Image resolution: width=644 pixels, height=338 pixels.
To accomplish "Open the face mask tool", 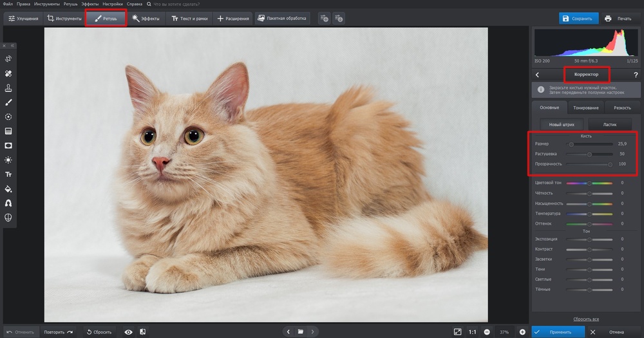I will click(9, 218).
